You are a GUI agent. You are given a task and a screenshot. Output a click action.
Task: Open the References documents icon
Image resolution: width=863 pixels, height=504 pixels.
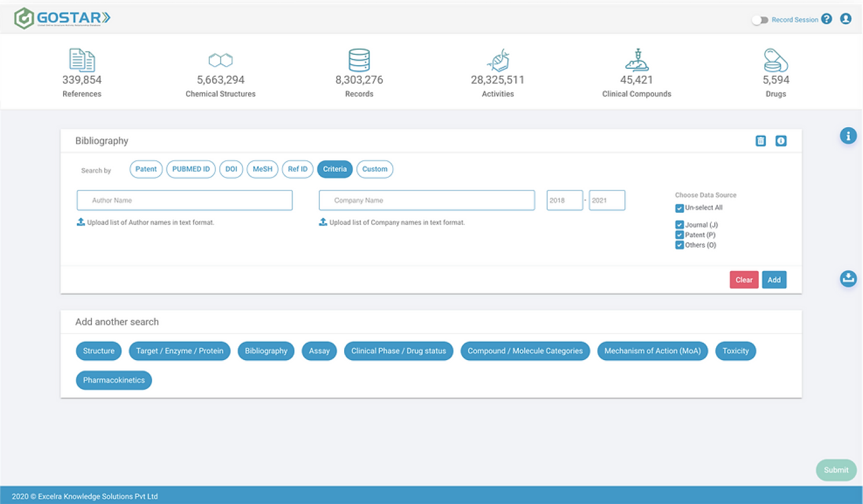coord(82,60)
